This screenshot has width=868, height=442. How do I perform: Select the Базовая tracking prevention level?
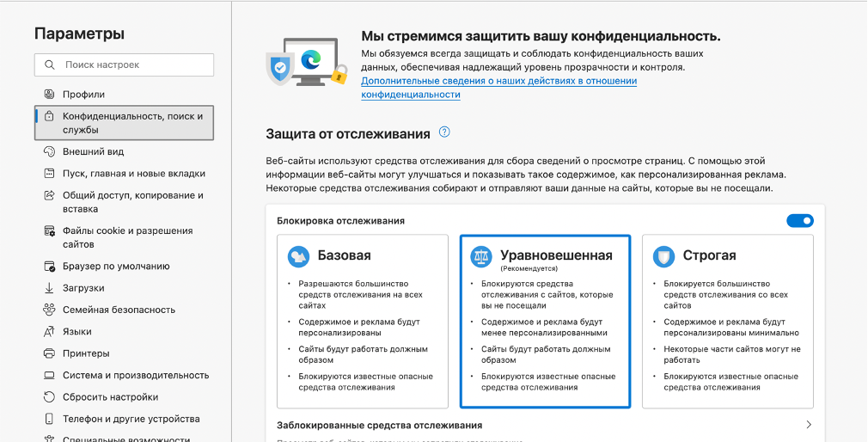coord(363,322)
